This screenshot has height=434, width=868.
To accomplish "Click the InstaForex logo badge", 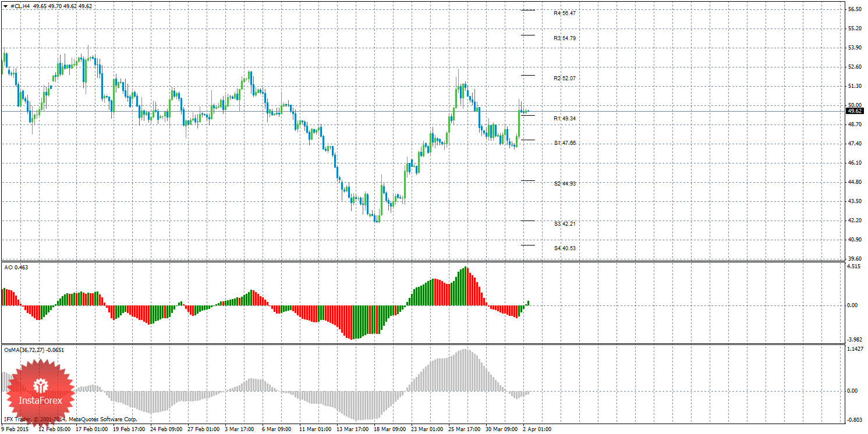I will pos(41,393).
